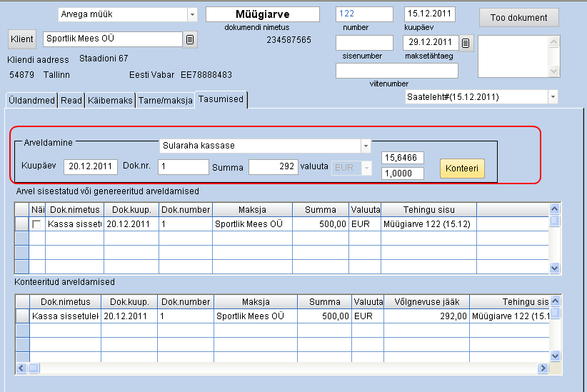Click Võlgnevuse jääk column header
587x392 pixels.
point(427,302)
